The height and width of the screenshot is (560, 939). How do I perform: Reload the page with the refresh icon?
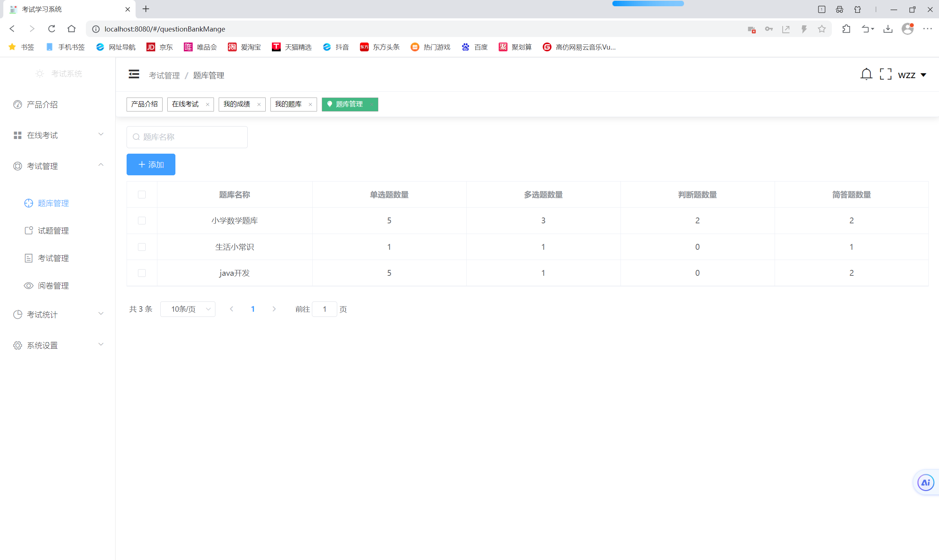click(x=52, y=29)
